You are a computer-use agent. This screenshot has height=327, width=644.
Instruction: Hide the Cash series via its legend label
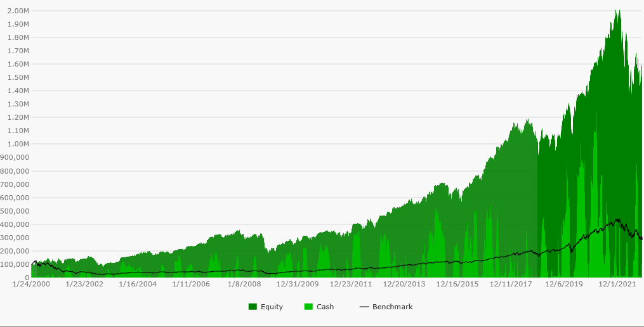pos(325,307)
